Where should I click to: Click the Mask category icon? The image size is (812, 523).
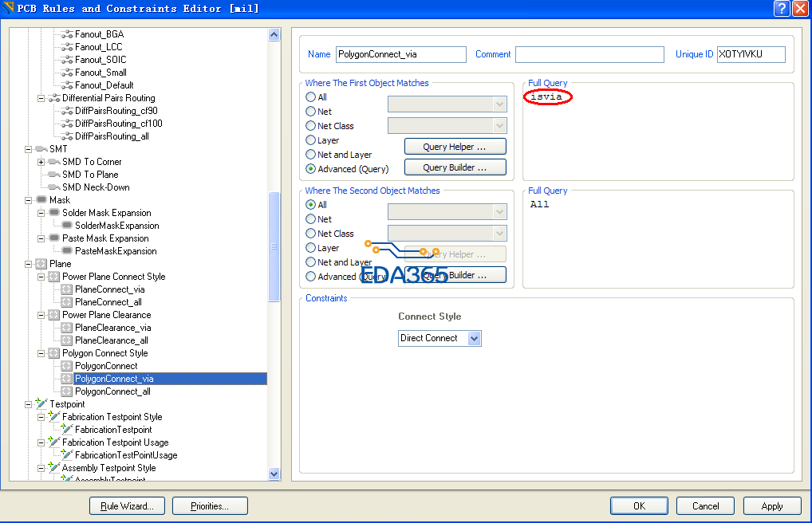41,200
